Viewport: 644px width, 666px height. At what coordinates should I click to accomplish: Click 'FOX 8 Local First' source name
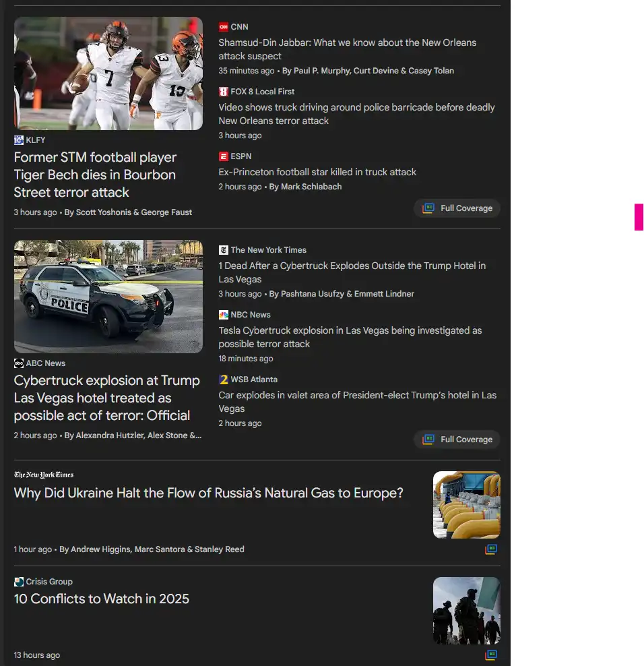(262, 91)
